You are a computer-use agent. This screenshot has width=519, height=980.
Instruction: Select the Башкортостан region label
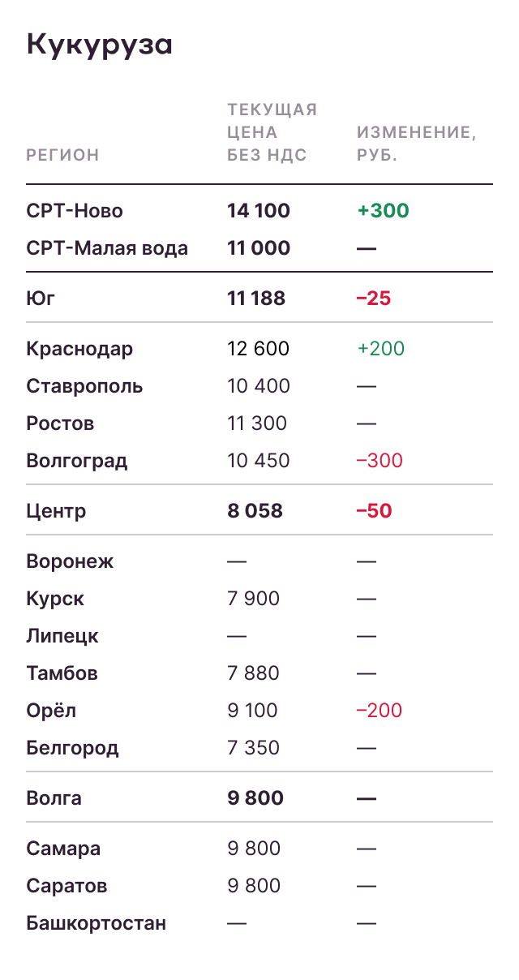tap(96, 923)
